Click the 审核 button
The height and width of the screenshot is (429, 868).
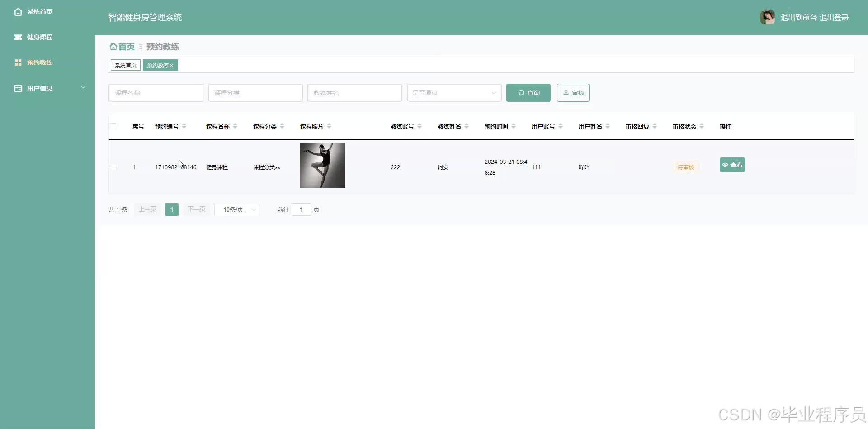click(573, 93)
